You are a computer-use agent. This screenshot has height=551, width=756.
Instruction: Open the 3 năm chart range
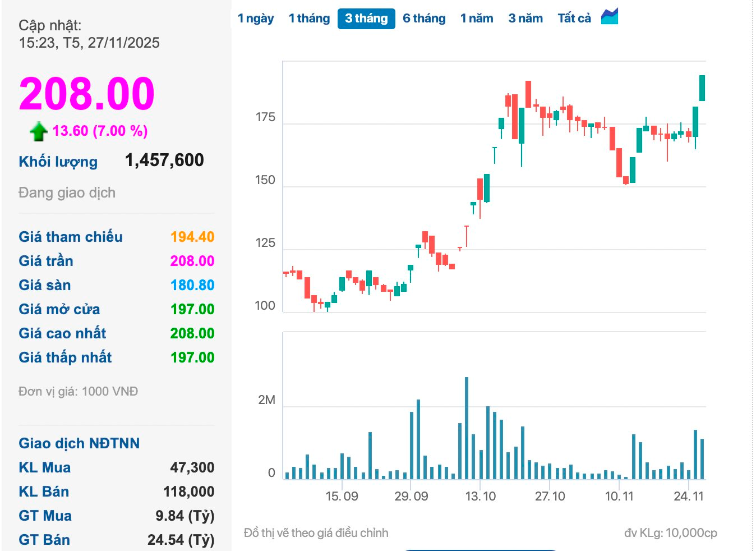pos(525,19)
